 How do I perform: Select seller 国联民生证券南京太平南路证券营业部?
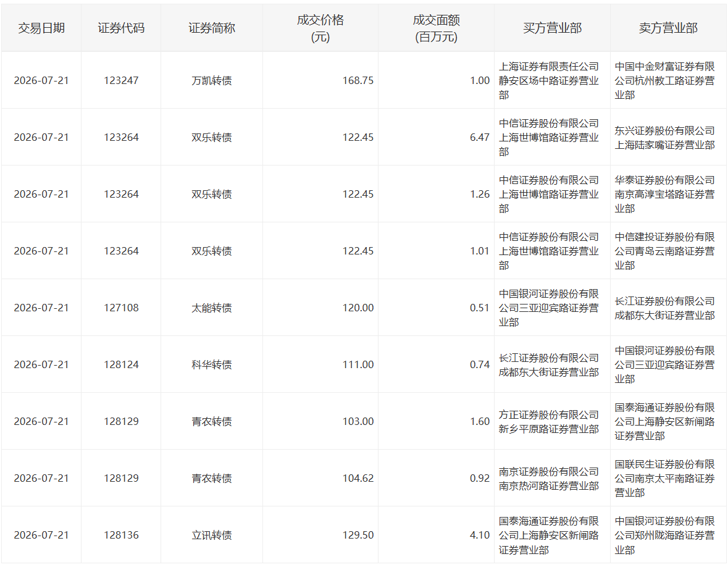pos(665,478)
